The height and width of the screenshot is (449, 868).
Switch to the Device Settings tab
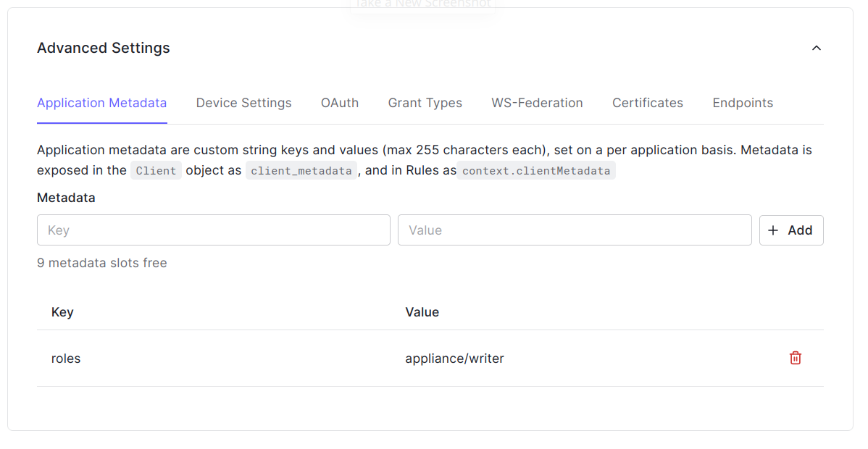tap(243, 103)
